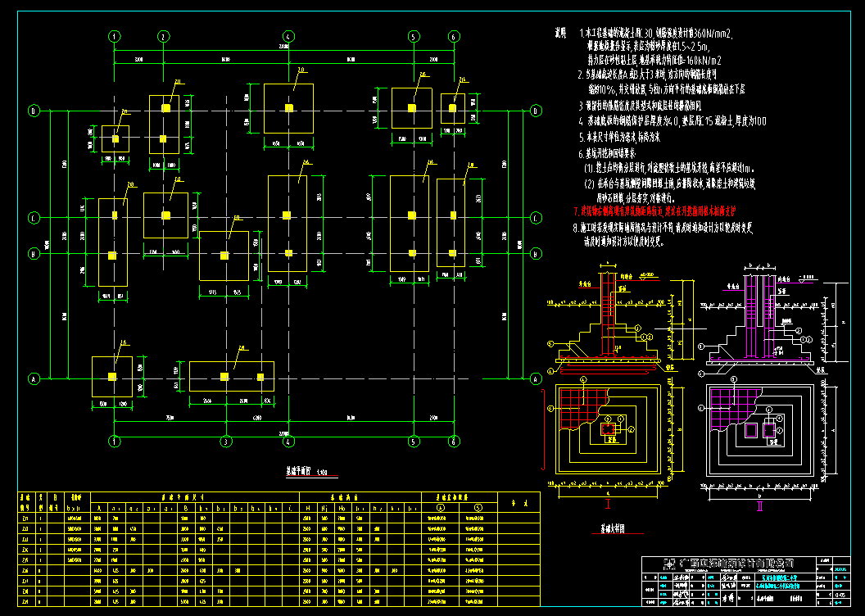
Task: Select red column rebar in section detail I
Action: [x=607, y=313]
